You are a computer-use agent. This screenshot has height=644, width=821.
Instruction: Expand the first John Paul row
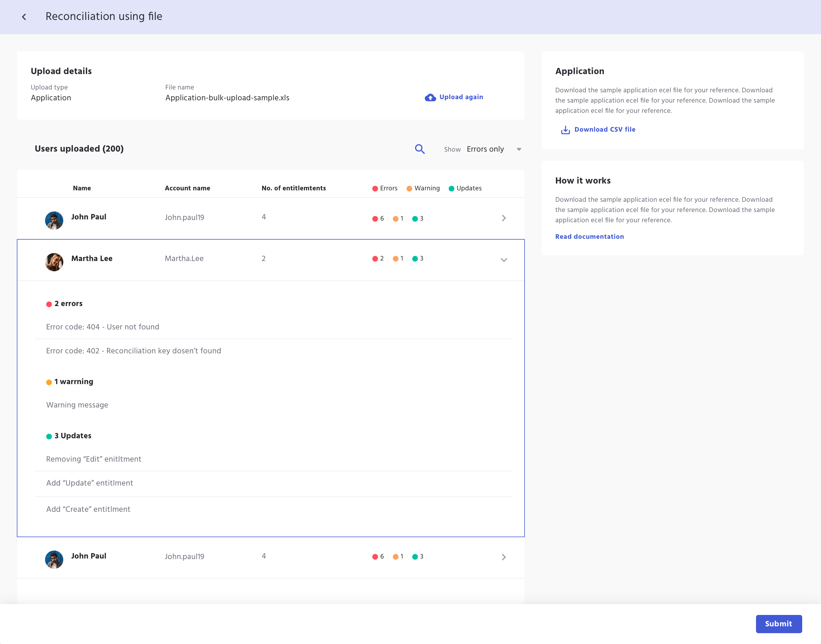pos(503,218)
